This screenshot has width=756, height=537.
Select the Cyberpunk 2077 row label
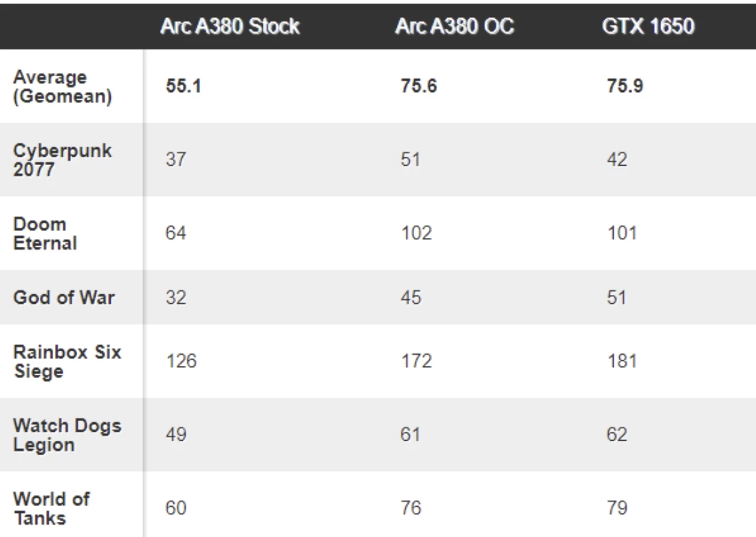62,160
